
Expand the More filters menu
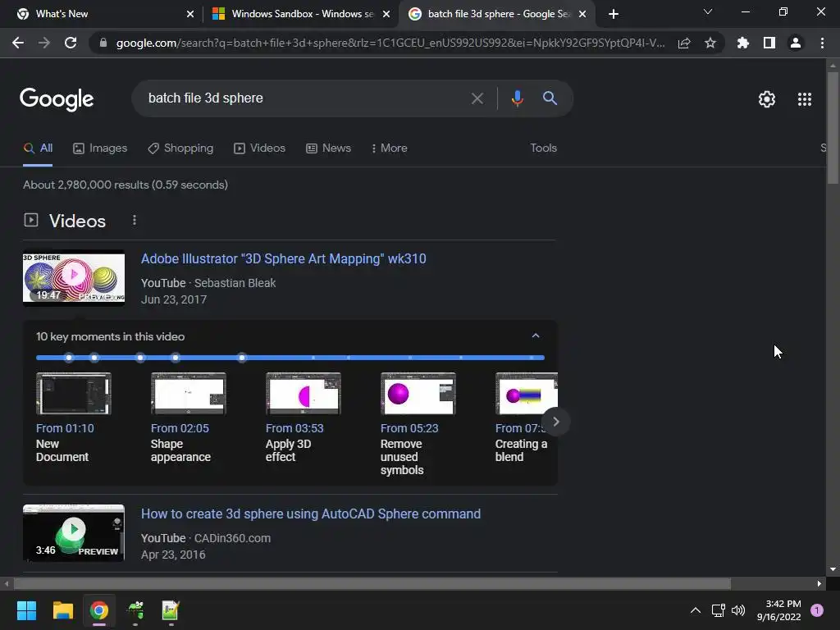point(389,148)
